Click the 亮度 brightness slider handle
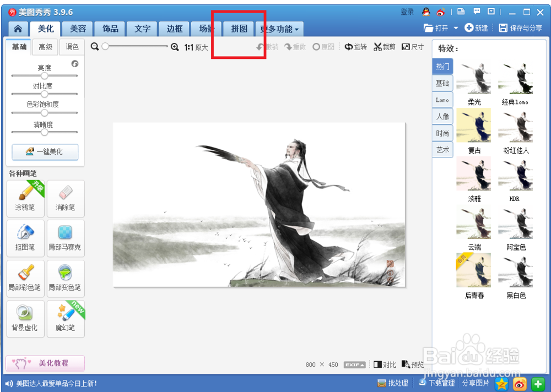The height and width of the screenshot is (392, 551). tap(44, 75)
